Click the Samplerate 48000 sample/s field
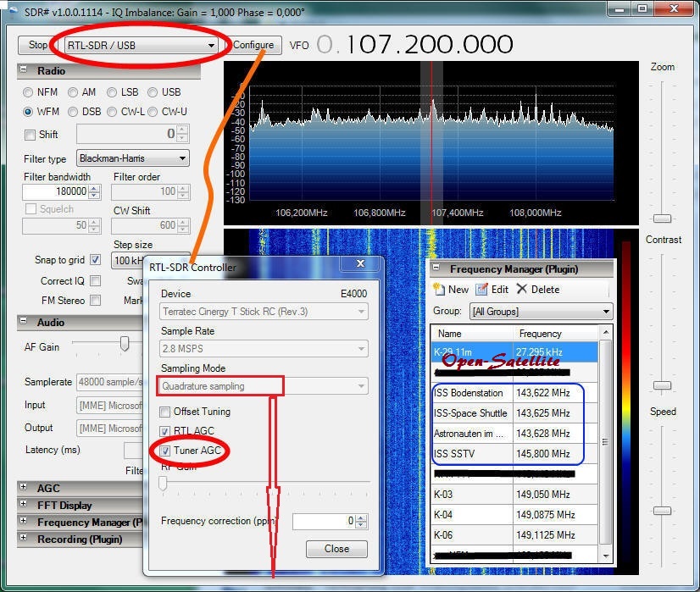The width and height of the screenshot is (700, 592). click(110, 382)
